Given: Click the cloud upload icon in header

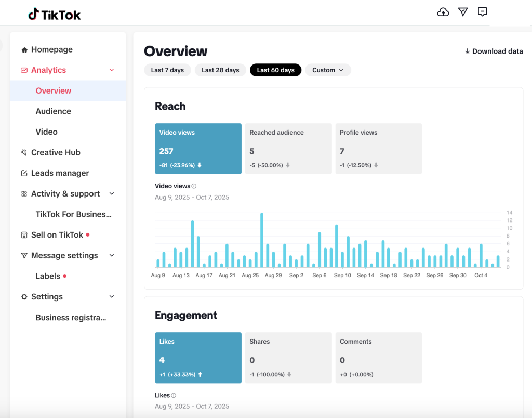Looking at the screenshot, I should coord(443,12).
